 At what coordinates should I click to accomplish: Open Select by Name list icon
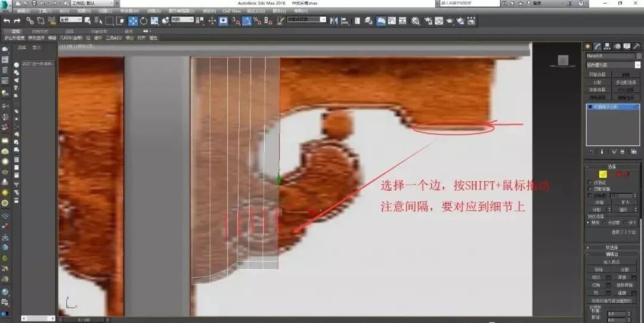(98, 20)
